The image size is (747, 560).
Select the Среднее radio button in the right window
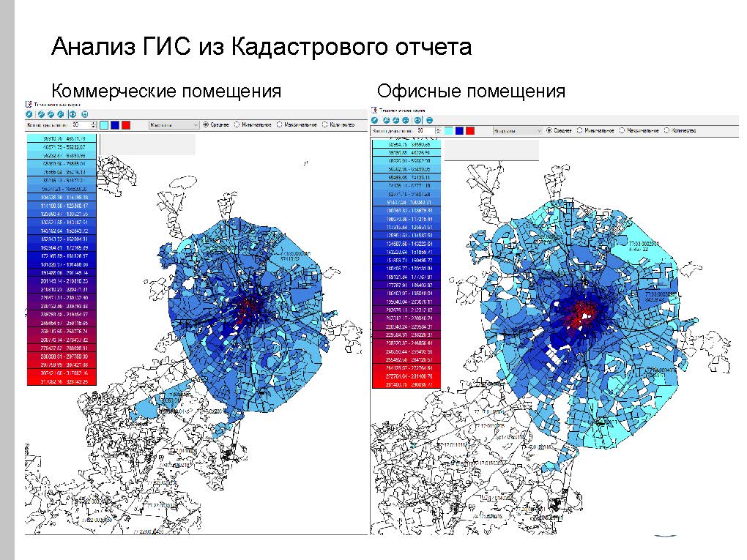(x=549, y=130)
